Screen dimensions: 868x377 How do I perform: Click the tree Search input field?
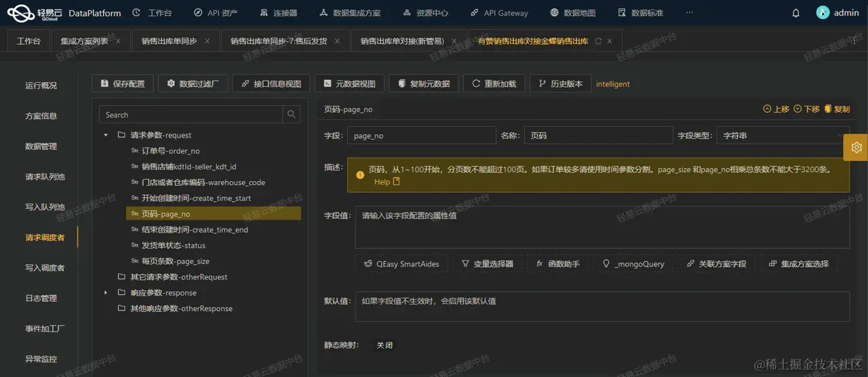pyautogui.click(x=191, y=115)
